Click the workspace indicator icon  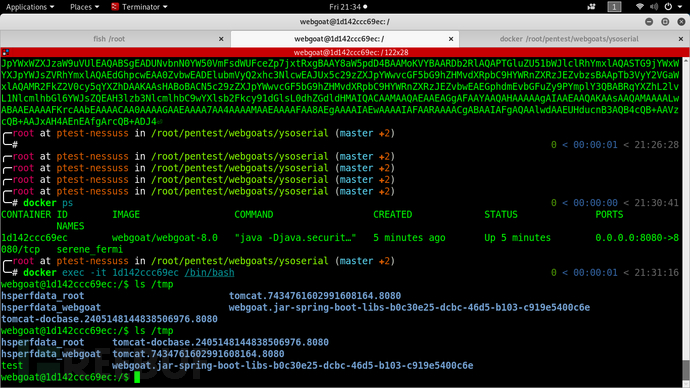click(x=614, y=7)
